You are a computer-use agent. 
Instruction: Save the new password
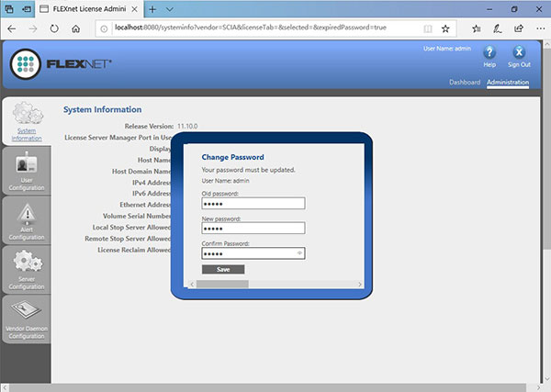pos(223,269)
